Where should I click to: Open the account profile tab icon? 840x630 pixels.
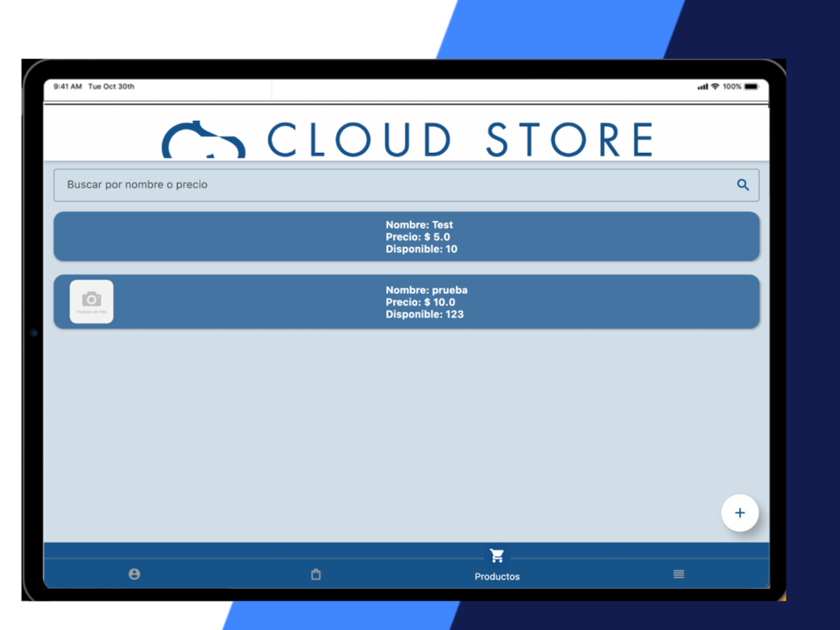(x=134, y=575)
